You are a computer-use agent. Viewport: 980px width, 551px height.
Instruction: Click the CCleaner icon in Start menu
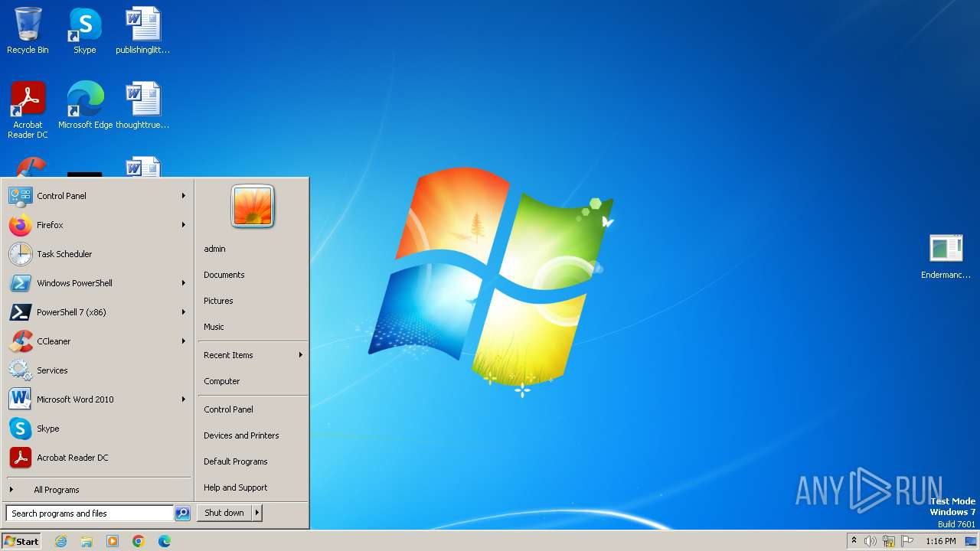(x=20, y=341)
